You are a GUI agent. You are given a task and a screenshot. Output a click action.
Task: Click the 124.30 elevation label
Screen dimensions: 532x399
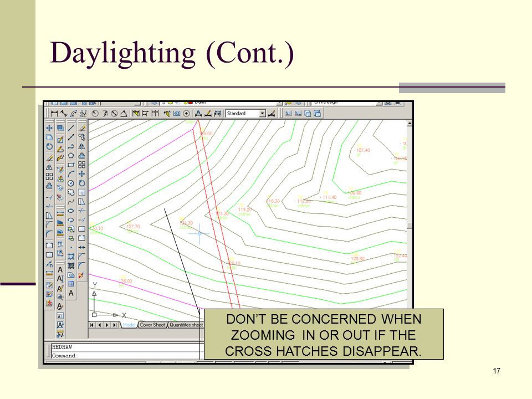pos(186,223)
